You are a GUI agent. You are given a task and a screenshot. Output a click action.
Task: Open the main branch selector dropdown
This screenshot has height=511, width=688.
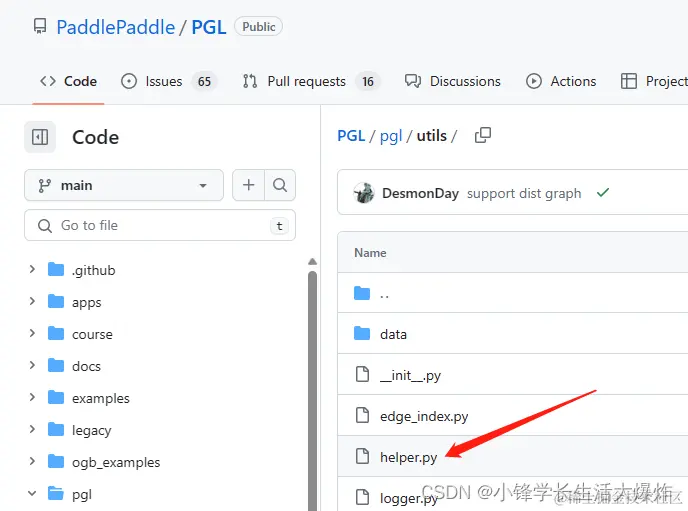tap(124, 185)
